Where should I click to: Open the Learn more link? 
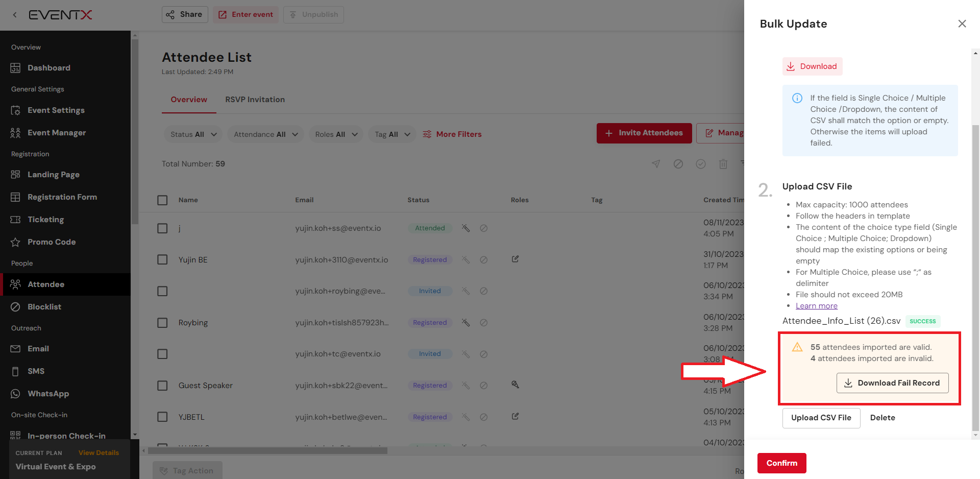tap(816, 306)
